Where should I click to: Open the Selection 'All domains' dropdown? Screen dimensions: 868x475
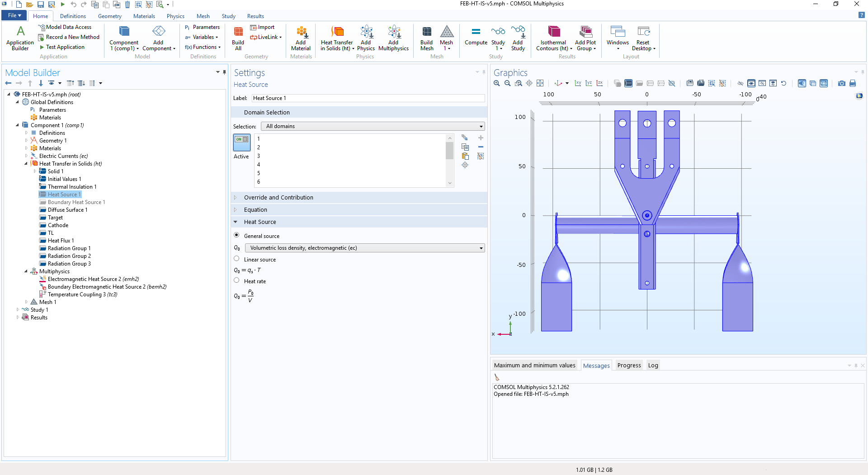point(374,126)
